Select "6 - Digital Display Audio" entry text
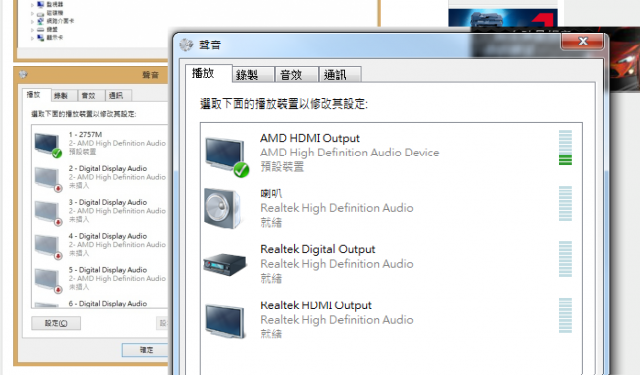This screenshot has height=375, width=640. [x=108, y=304]
